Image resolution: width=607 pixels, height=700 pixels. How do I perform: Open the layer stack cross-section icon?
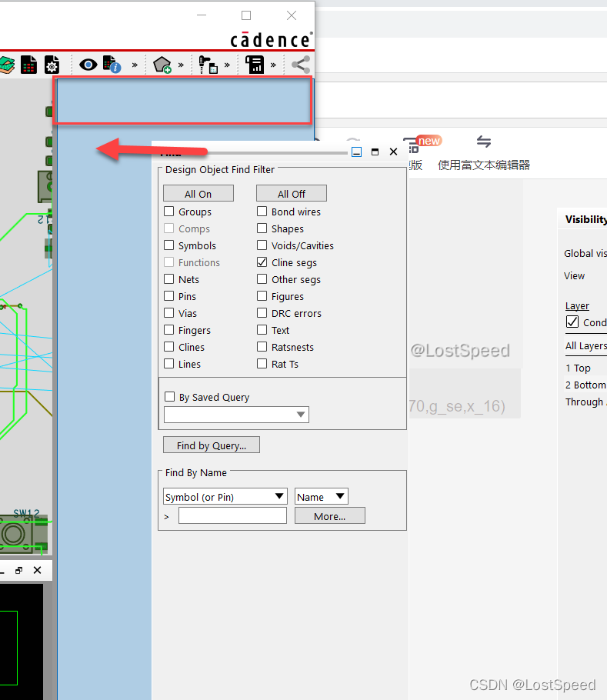tap(6, 65)
